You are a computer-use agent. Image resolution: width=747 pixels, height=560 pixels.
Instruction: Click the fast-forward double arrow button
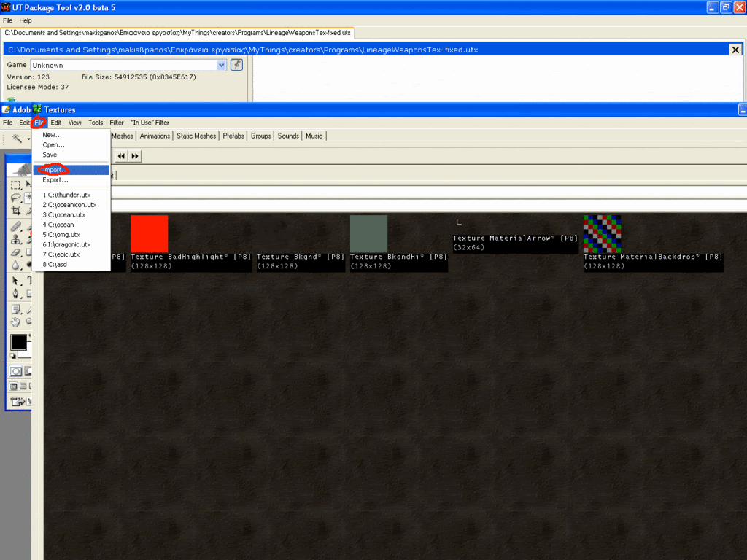pyautogui.click(x=135, y=156)
